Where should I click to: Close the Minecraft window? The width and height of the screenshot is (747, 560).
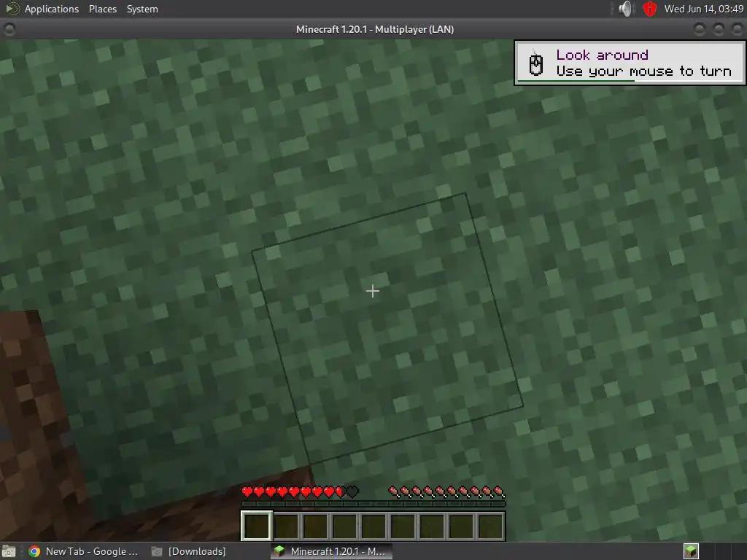click(737, 29)
